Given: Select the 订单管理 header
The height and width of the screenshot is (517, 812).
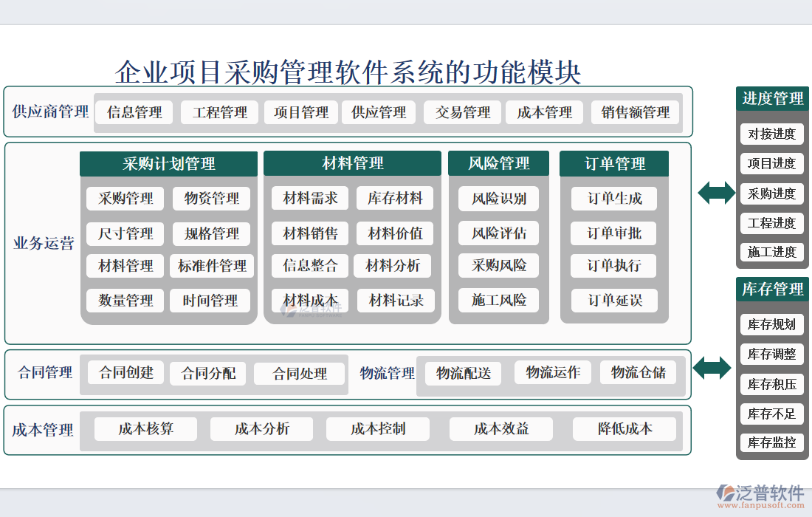Looking at the screenshot, I should (x=613, y=163).
